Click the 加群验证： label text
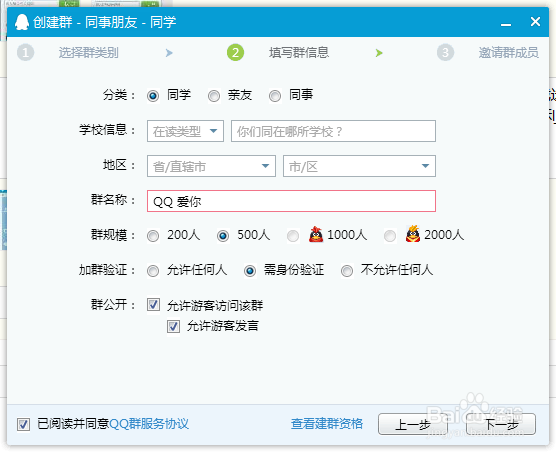 click(x=107, y=270)
